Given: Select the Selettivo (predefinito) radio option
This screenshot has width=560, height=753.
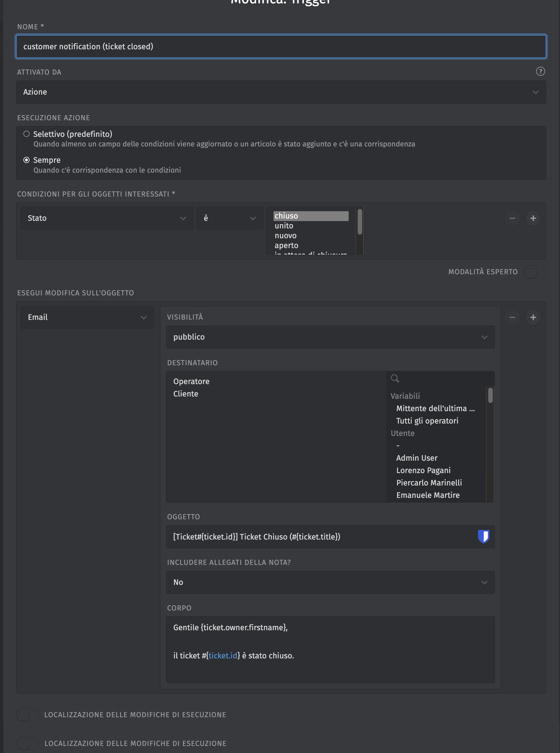Looking at the screenshot, I should [26, 134].
